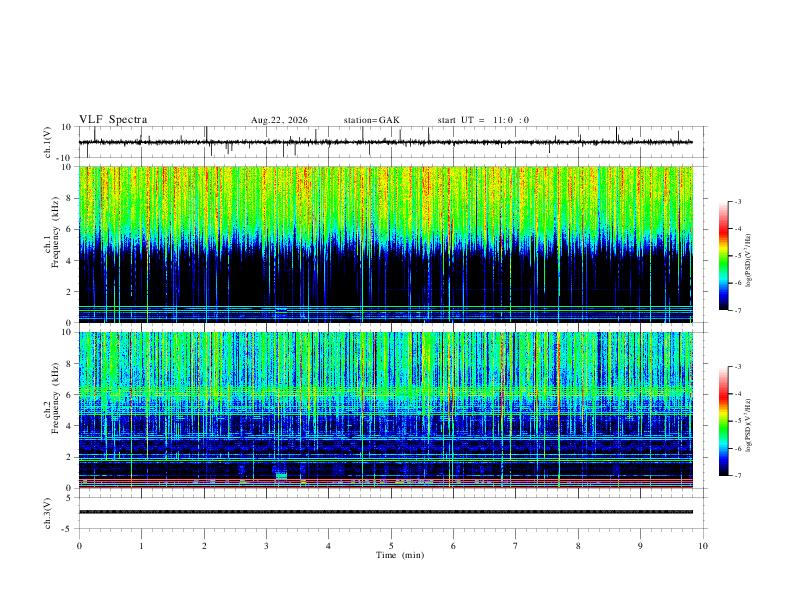Click the ch.3(V) waveform band
This screenshot has height=612, width=792.
[385, 512]
